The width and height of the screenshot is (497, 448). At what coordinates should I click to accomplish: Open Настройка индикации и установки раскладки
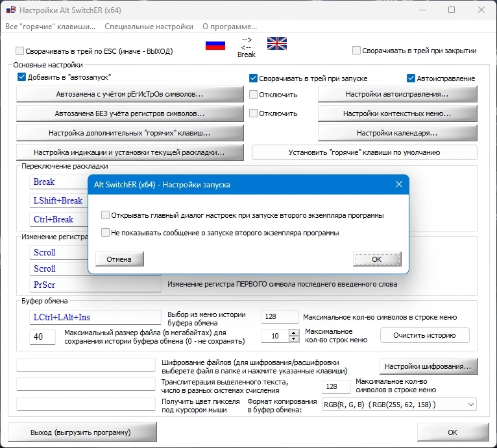[x=130, y=152]
